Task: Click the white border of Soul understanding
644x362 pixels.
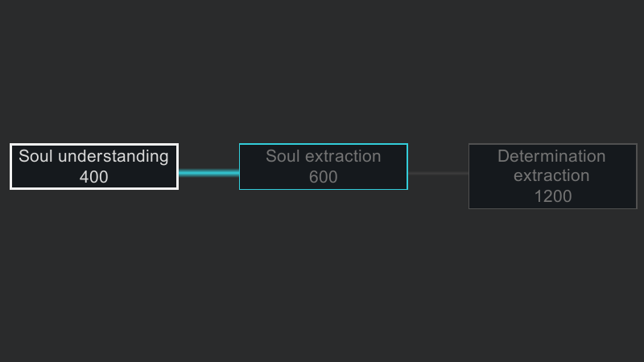Action: point(94,145)
